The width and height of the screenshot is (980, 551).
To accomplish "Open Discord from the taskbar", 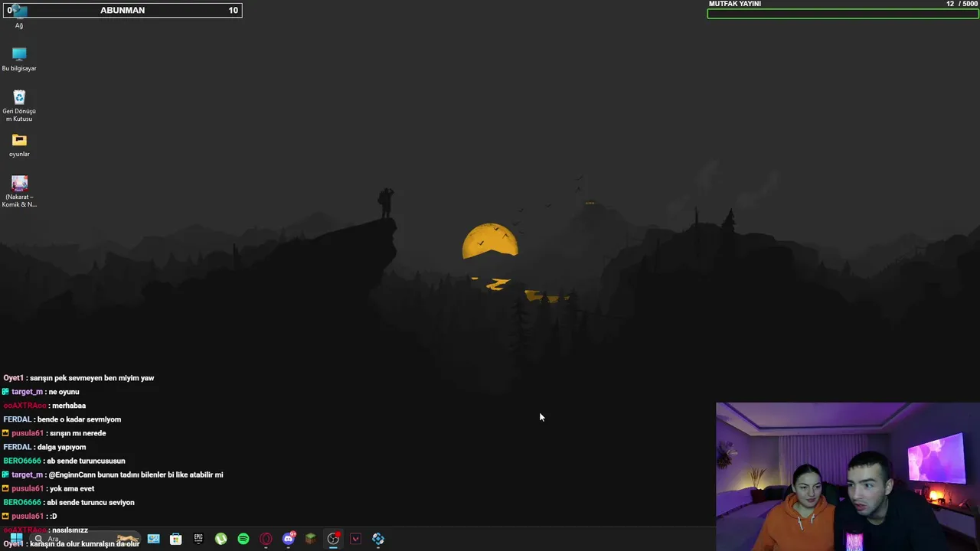I will coord(289,539).
